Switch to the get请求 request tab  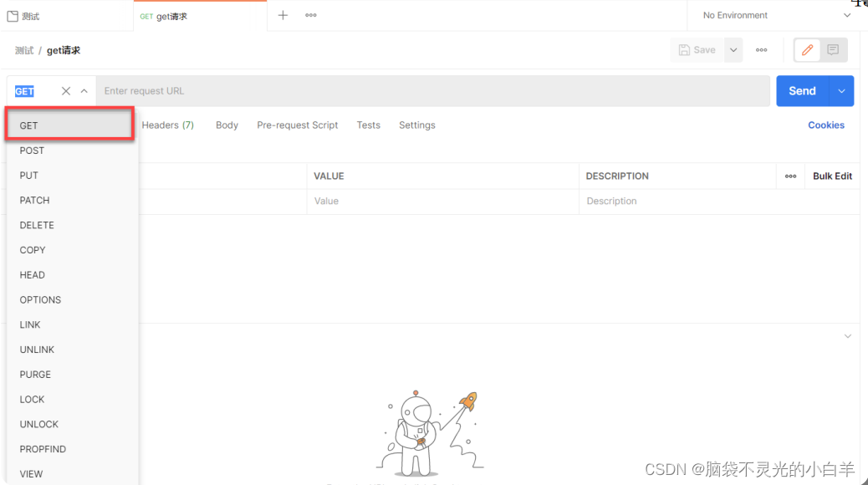pos(200,16)
